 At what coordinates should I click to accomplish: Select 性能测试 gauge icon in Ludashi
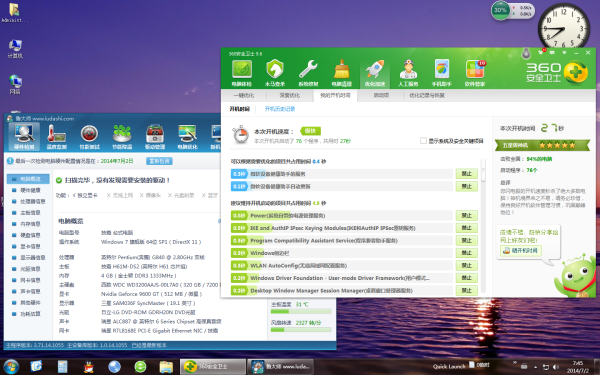pos(89,137)
